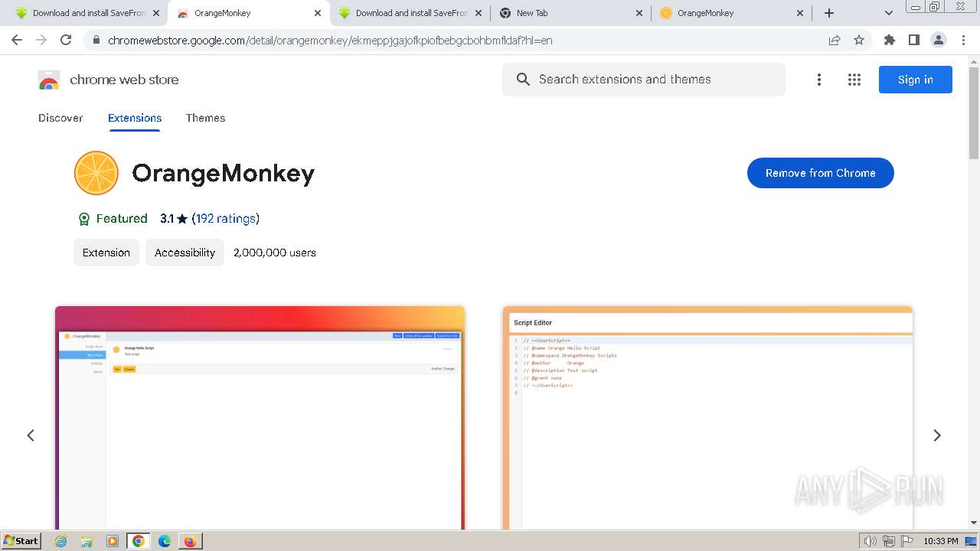The image size is (980, 551).
Task: Click the chrome web store logo
Action: coord(49,80)
